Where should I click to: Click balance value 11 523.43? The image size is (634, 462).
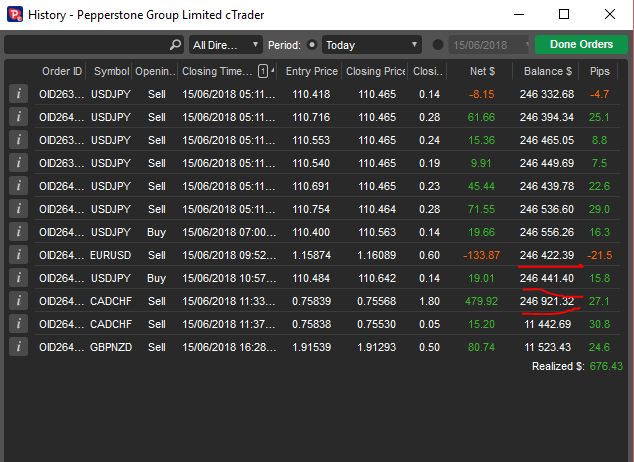[x=547, y=347]
